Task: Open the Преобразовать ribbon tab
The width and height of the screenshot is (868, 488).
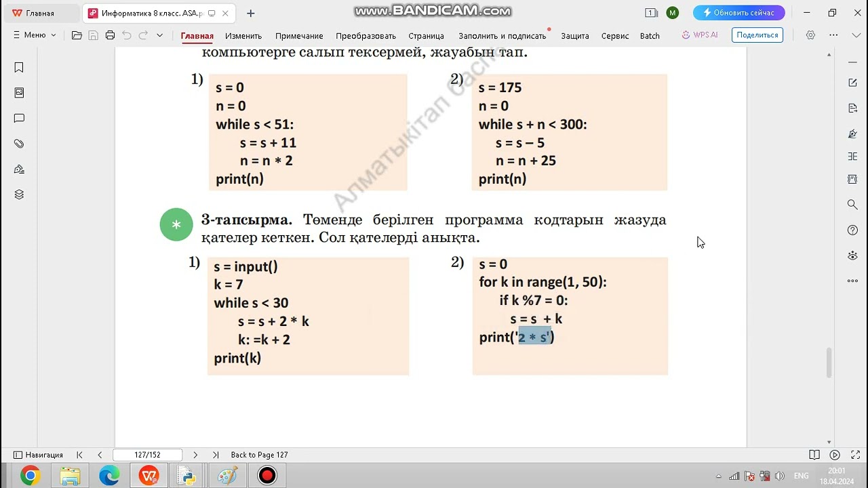Action: [x=366, y=36]
